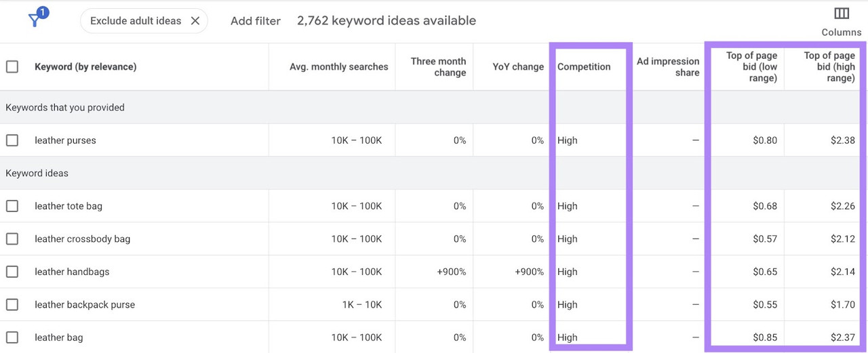Viewport: 868px width, 353px height.
Task: Sort by Top of page bid (high range)
Action: [x=829, y=66]
